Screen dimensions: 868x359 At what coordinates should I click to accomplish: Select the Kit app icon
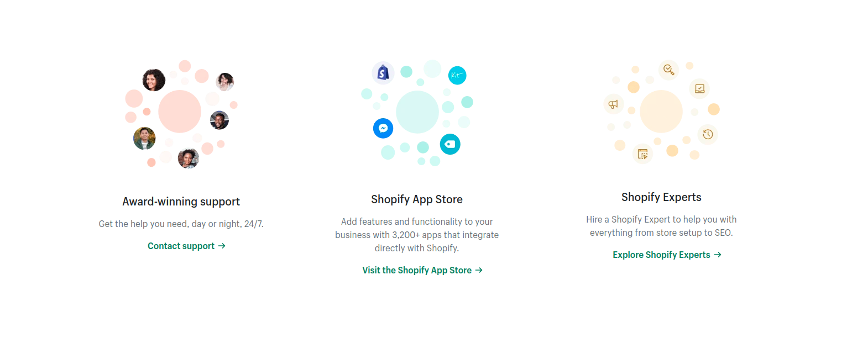pos(457,75)
